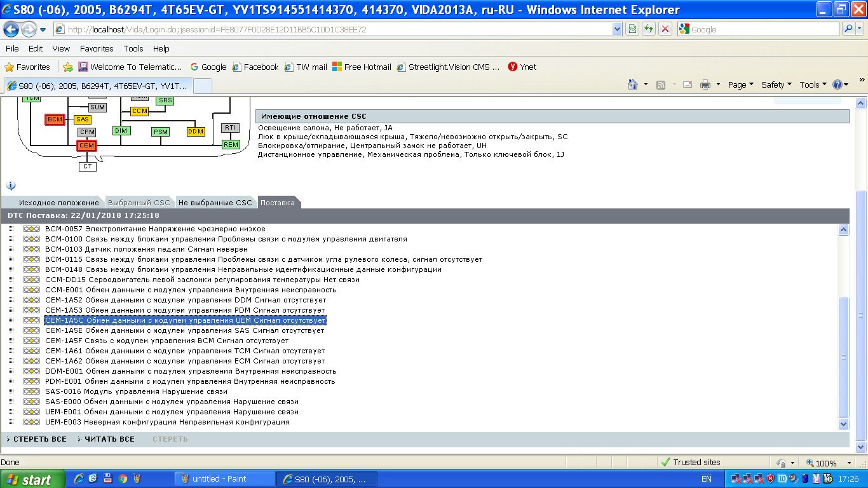868x488 pixels.
Task: Open the File menu
Action: pos(12,48)
